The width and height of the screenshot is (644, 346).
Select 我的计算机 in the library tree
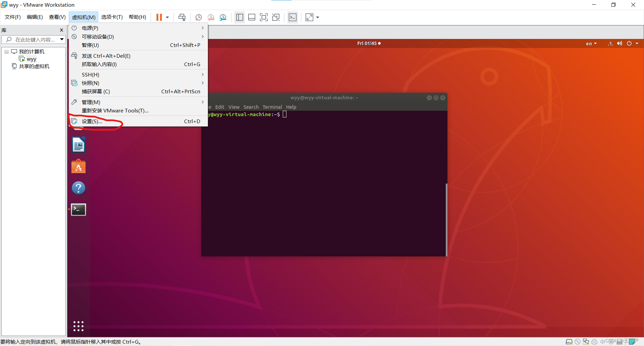pos(32,52)
